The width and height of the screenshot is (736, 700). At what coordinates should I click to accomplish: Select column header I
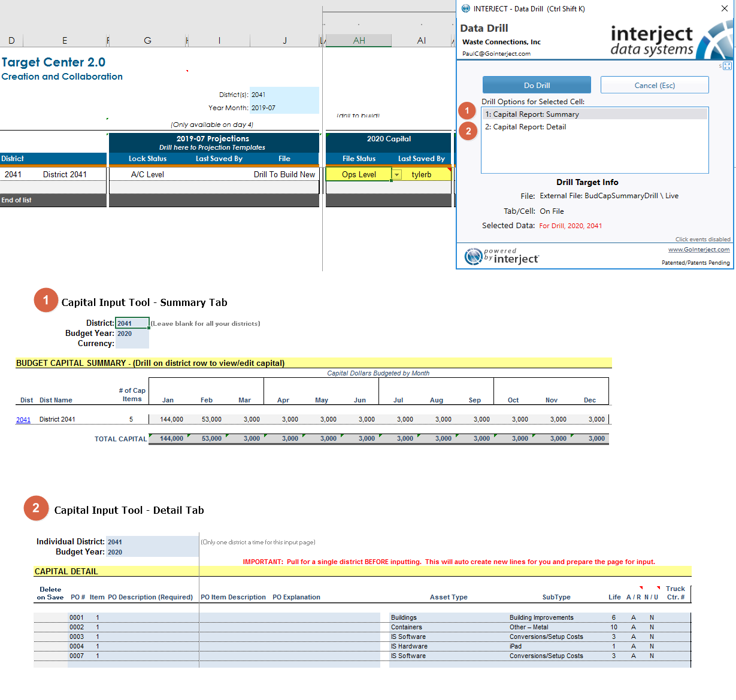tap(219, 41)
